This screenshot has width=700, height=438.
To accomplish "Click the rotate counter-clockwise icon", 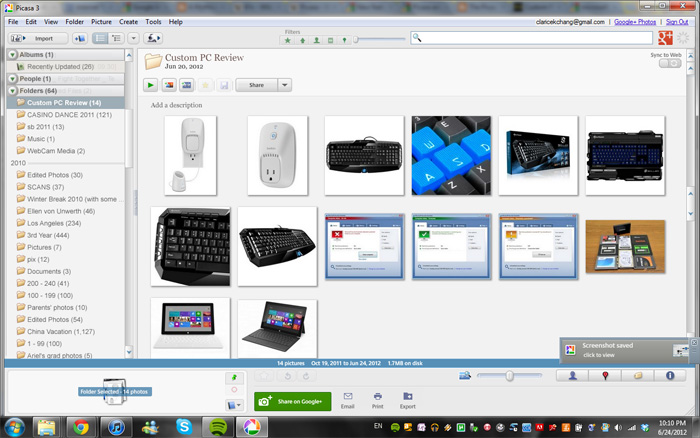I will click(x=288, y=376).
